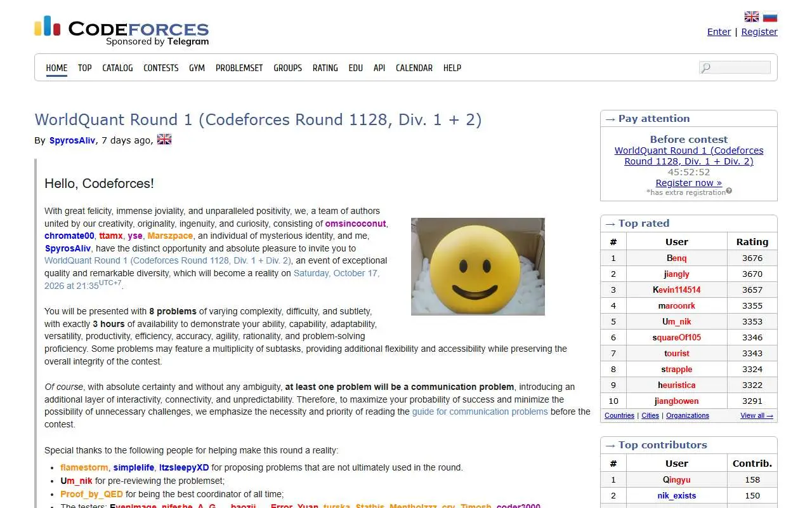The image size is (812, 508).
Task: Open the RATING menu item
Action: [325, 68]
